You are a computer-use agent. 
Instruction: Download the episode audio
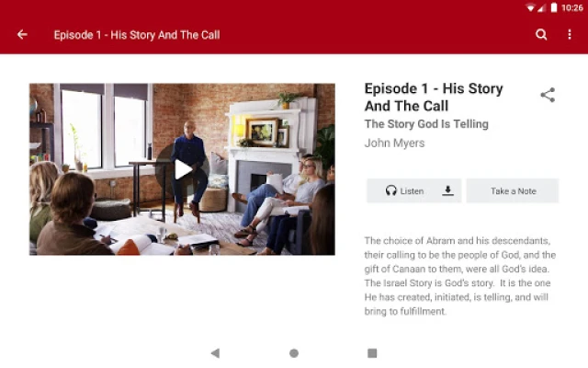(447, 190)
